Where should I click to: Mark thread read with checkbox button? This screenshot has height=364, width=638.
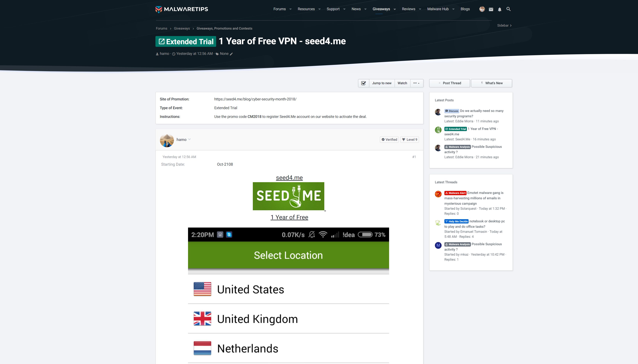[x=363, y=83]
